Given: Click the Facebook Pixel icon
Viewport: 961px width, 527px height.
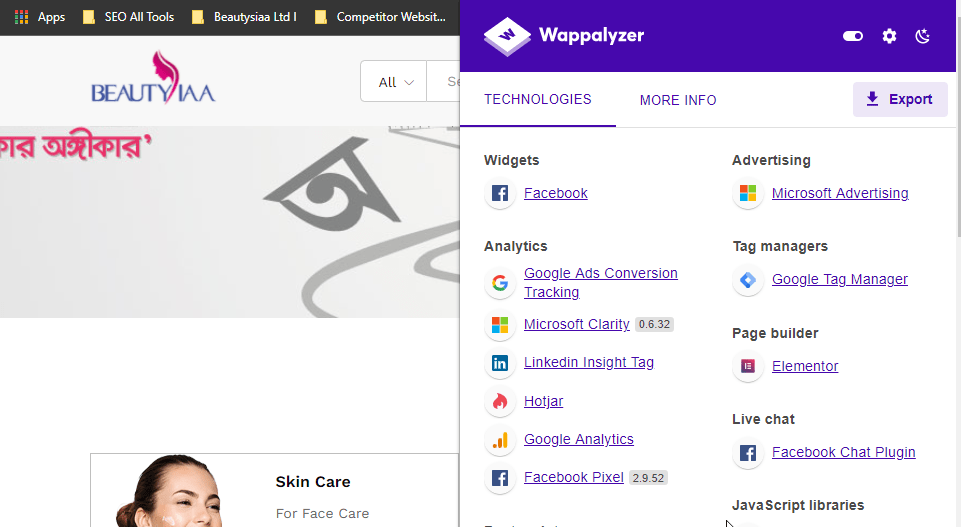Looking at the screenshot, I should [500, 478].
